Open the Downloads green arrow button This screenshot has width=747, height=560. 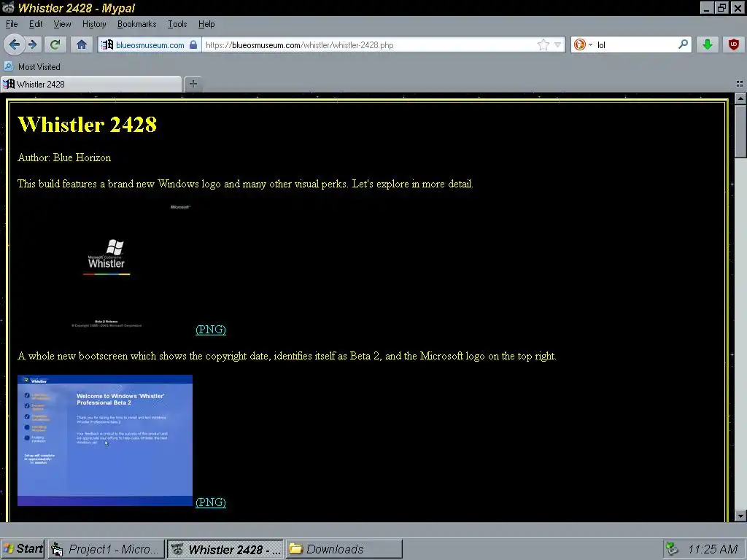708,44
